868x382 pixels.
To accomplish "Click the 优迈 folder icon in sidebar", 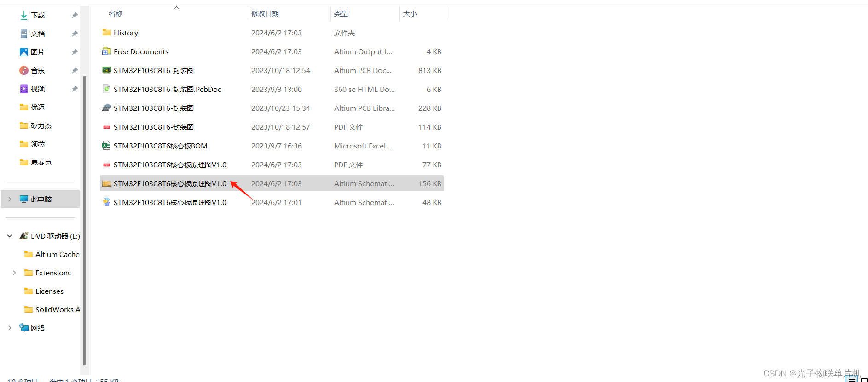I will click(24, 107).
